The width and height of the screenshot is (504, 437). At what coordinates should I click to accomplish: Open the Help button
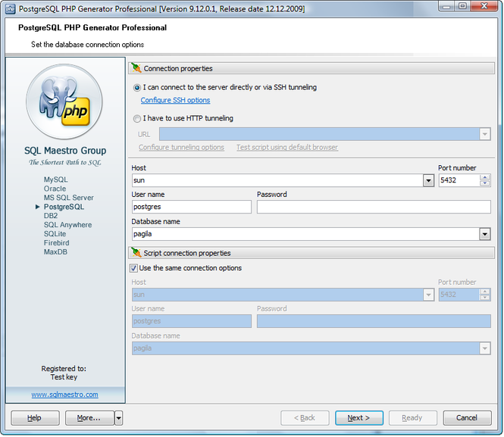click(x=35, y=418)
